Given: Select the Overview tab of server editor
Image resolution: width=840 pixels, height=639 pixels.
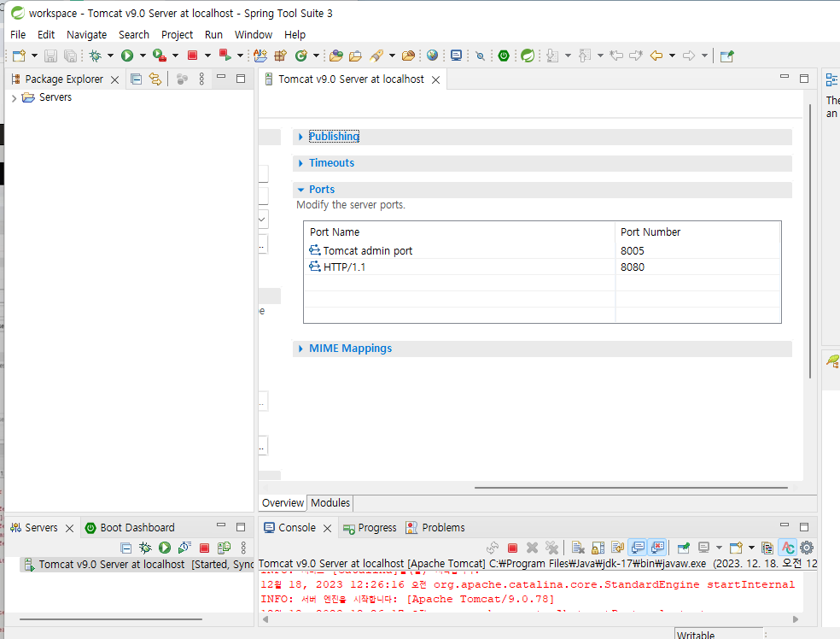Looking at the screenshot, I should [x=283, y=503].
